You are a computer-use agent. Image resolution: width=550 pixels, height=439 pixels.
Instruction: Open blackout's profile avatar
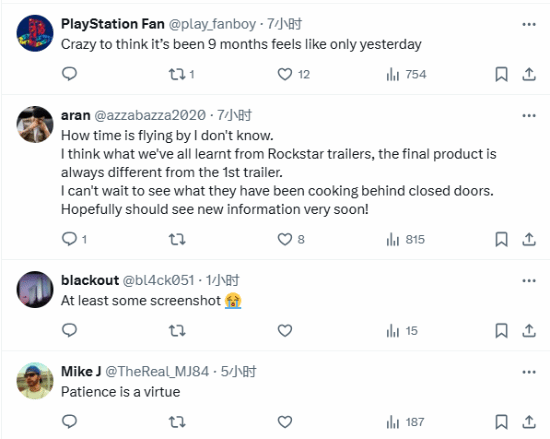35,289
